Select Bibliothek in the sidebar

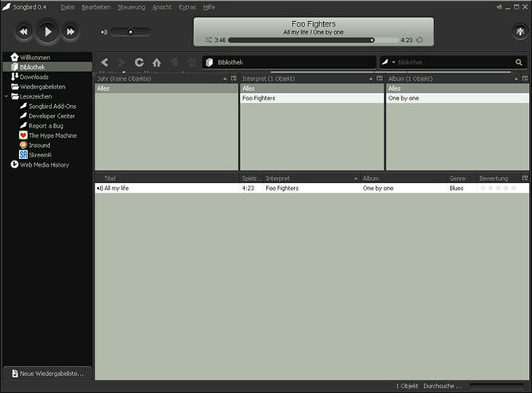pyautogui.click(x=48, y=67)
